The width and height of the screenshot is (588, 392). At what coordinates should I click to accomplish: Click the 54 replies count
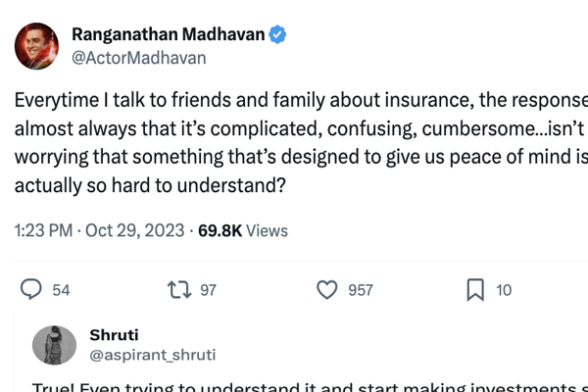pyautogui.click(x=61, y=290)
